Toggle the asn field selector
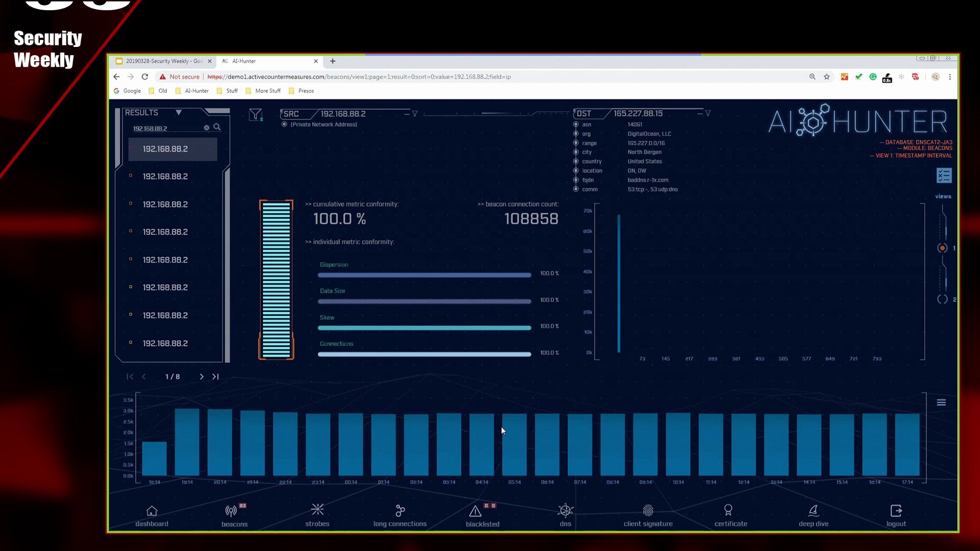 (x=576, y=124)
